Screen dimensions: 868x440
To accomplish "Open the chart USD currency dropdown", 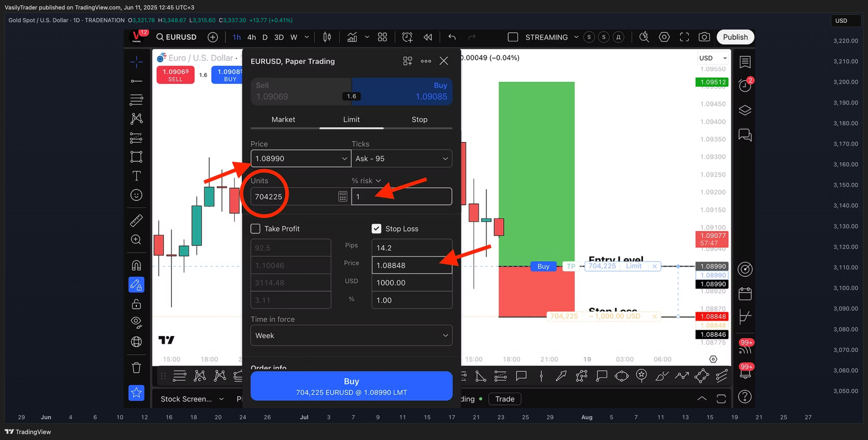I will point(713,58).
